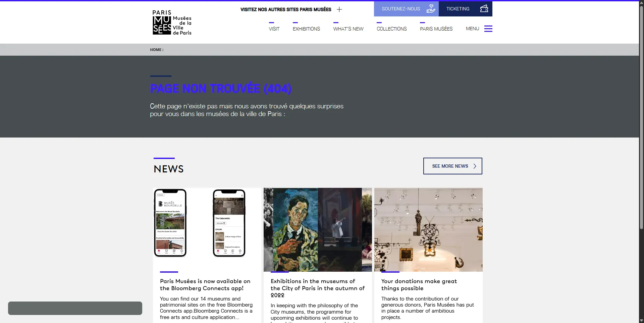Click the Soutenez-nous button
This screenshot has height=323, width=644.
coord(401,9)
